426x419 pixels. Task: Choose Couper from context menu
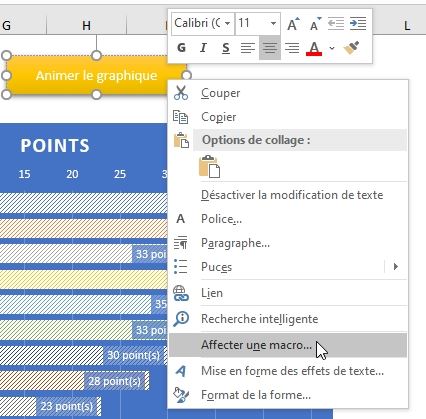(288, 93)
